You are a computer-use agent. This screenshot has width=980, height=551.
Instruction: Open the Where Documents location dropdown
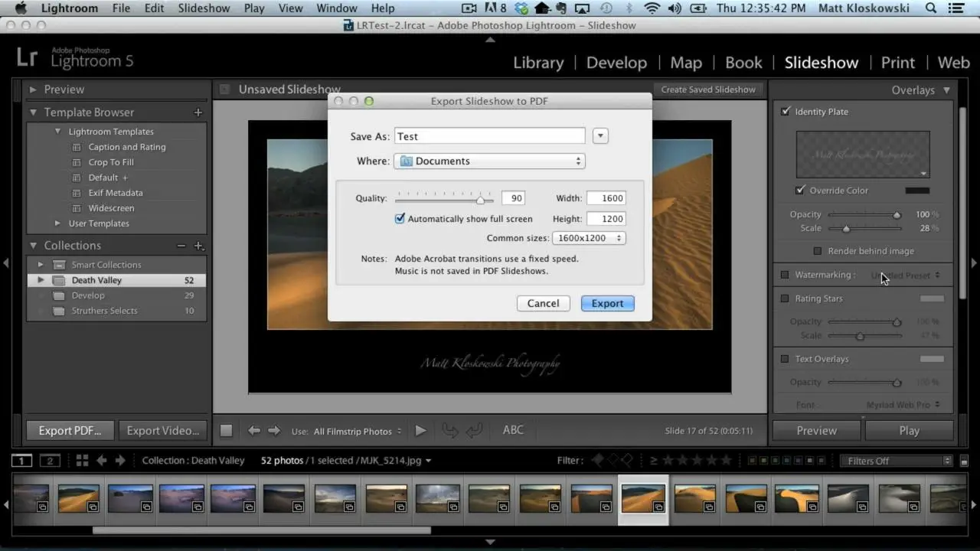click(489, 161)
